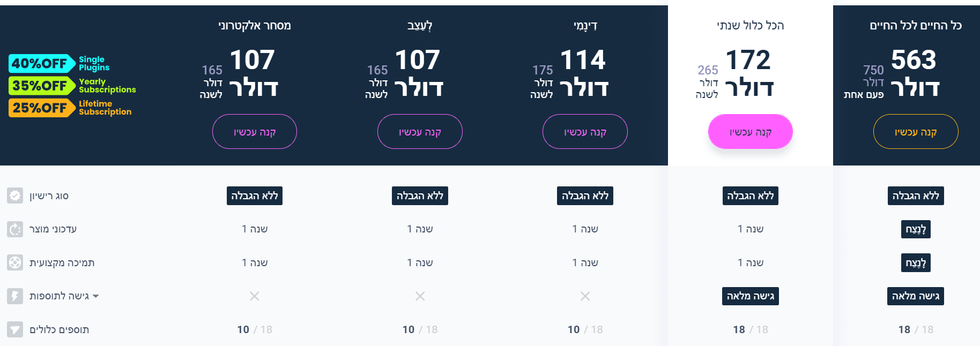The height and width of the screenshot is (346, 980).
Task: Buy the lifetime plan with yellow-outlined button
Action: (915, 132)
